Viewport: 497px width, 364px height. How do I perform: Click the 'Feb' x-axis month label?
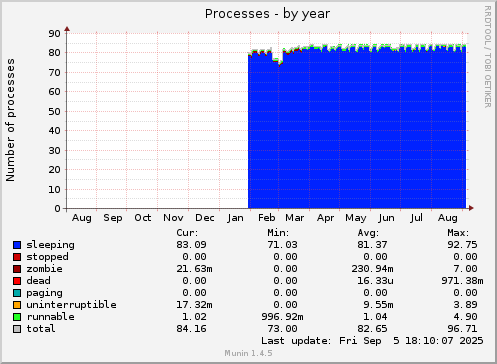267,218
